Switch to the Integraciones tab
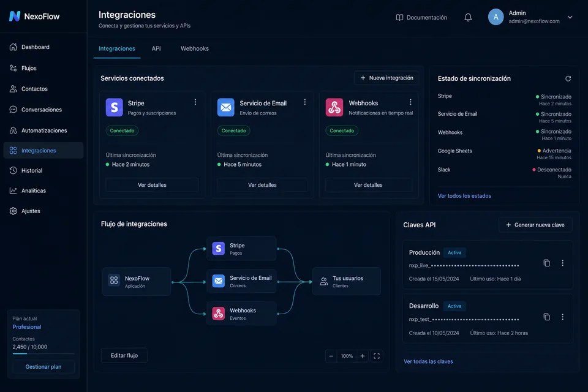 [x=116, y=49]
